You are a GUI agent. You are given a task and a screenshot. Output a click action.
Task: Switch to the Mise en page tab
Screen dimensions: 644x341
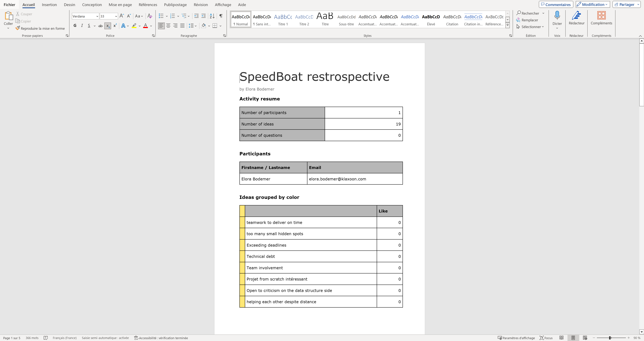coord(120,5)
